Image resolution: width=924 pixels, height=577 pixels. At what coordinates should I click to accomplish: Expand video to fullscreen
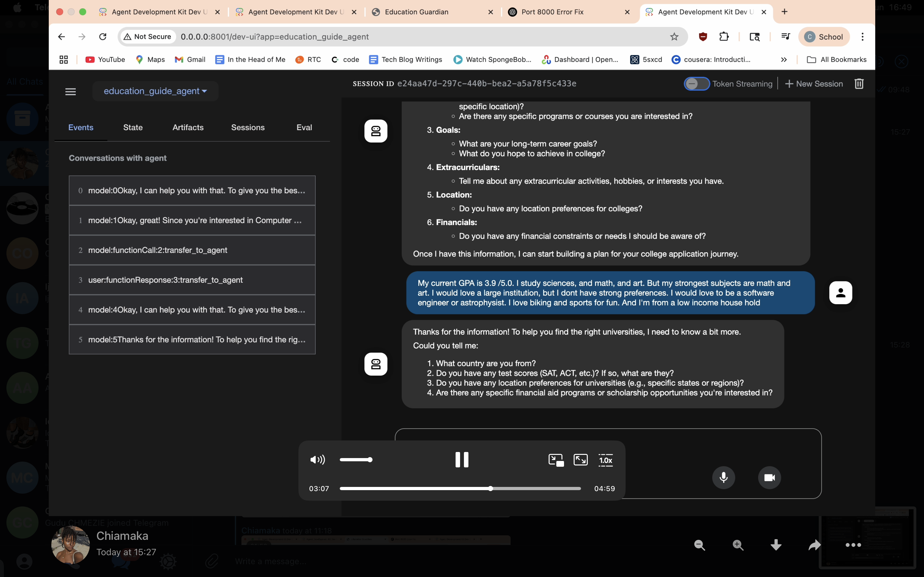[x=580, y=460]
